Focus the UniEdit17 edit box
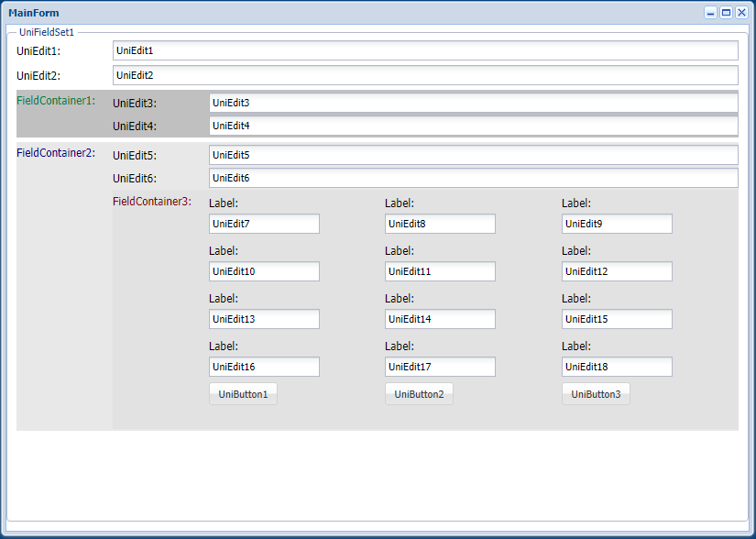This screenshot has height=539, width=756. click(x=440, y=367)
